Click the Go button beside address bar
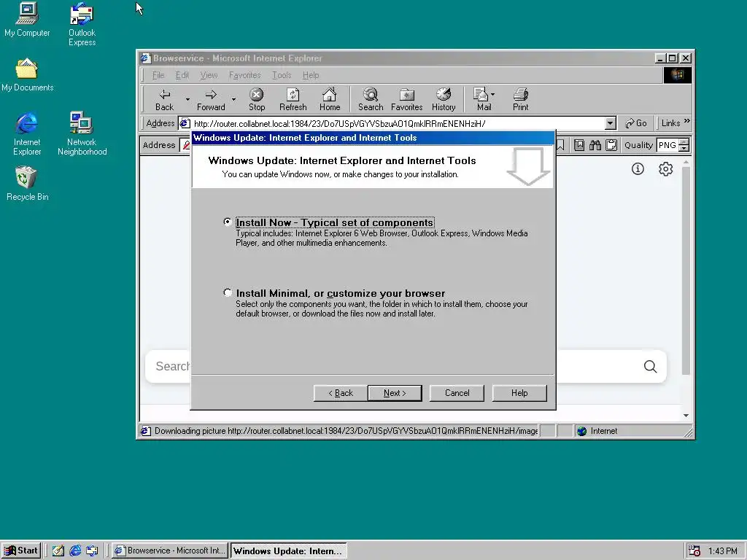Image resolution: width=747 pixels, height=560 pixels. pyautogui.click(x=636, y=123)
